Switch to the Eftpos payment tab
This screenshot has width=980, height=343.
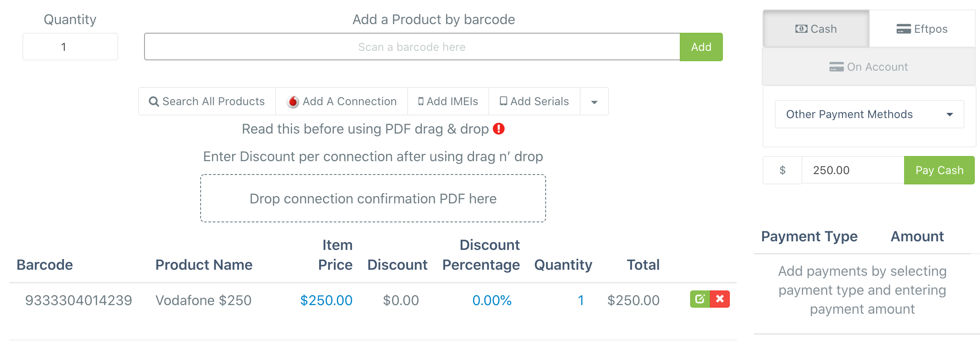pyautogui.click(x=922, y=29)
